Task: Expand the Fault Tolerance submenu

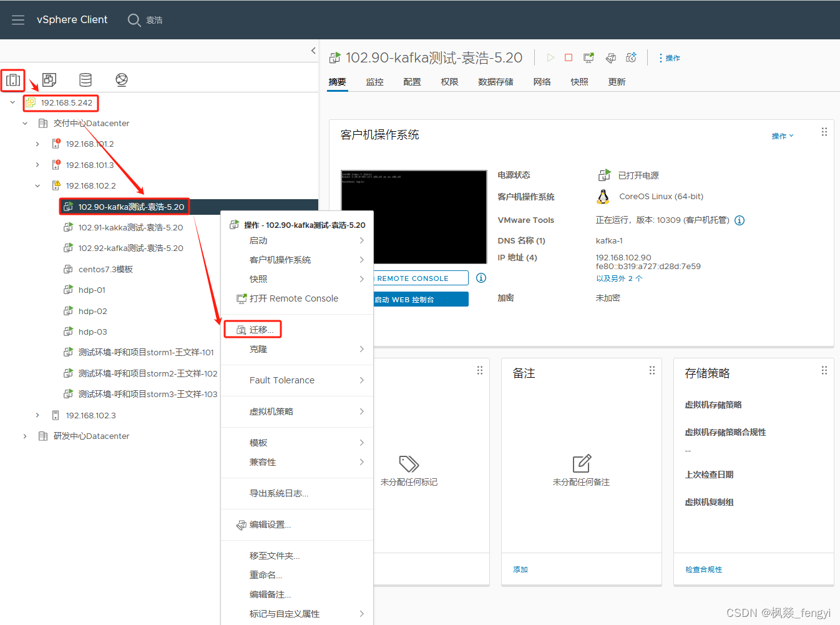Action: 297,380
